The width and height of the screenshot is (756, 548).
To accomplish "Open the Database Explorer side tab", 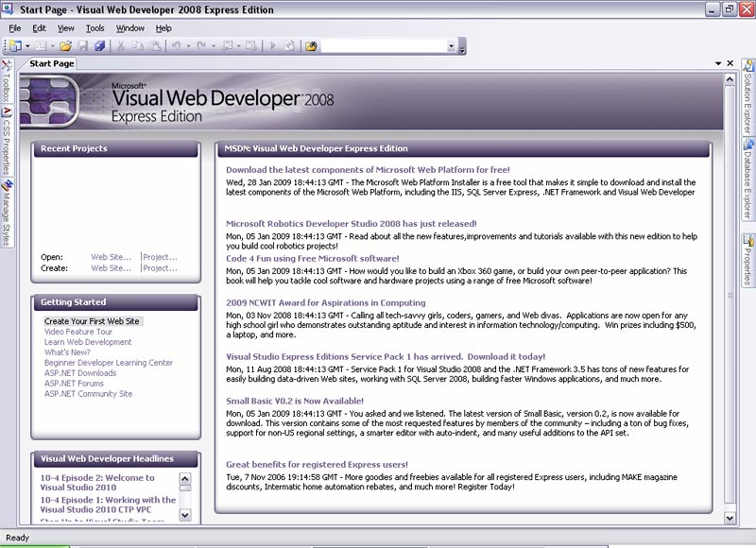I will pyautogui.click(x=747, y=179).
